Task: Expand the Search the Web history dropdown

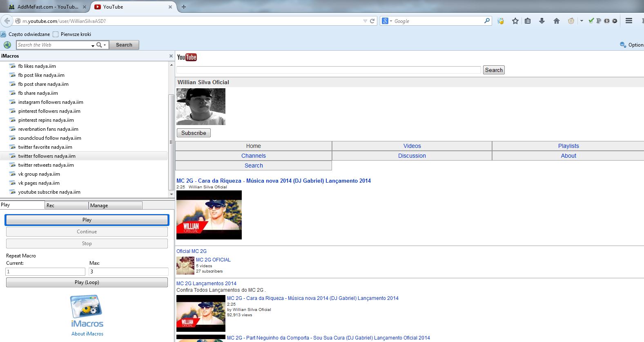Action: (x=93, y=45)
